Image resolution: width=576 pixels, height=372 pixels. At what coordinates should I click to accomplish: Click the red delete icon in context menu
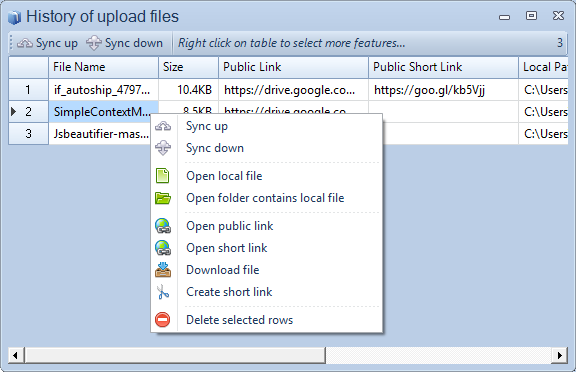click(162, 319)
